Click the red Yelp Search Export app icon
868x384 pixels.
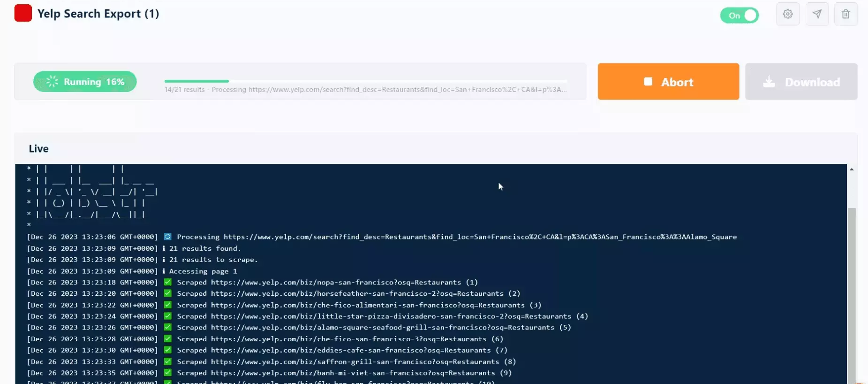[23, 13]
